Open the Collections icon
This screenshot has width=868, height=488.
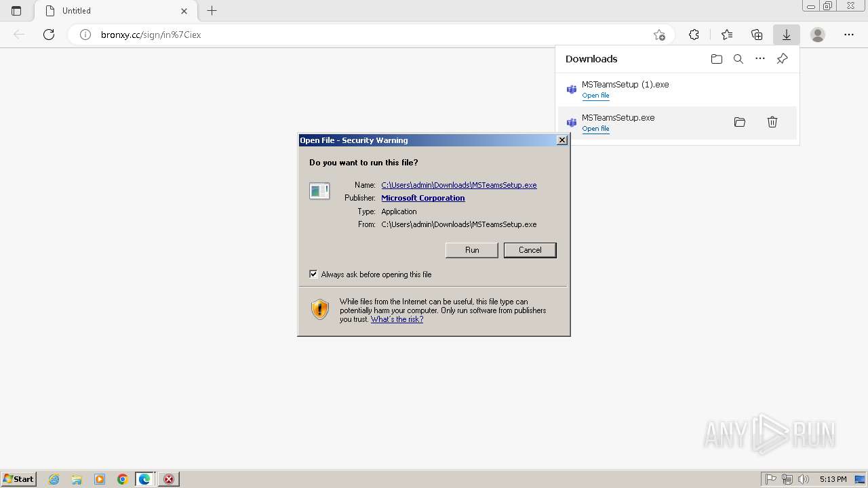757,35
